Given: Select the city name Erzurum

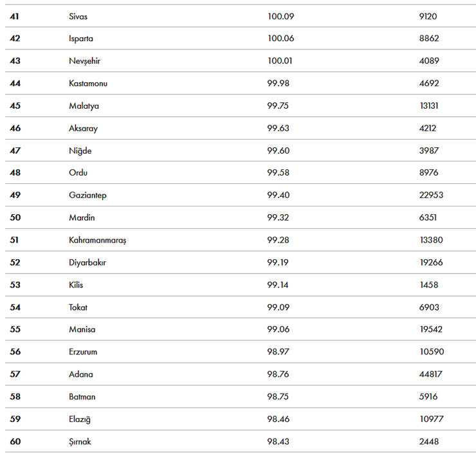Looking at the screenshot, I should tap(83, 352).
